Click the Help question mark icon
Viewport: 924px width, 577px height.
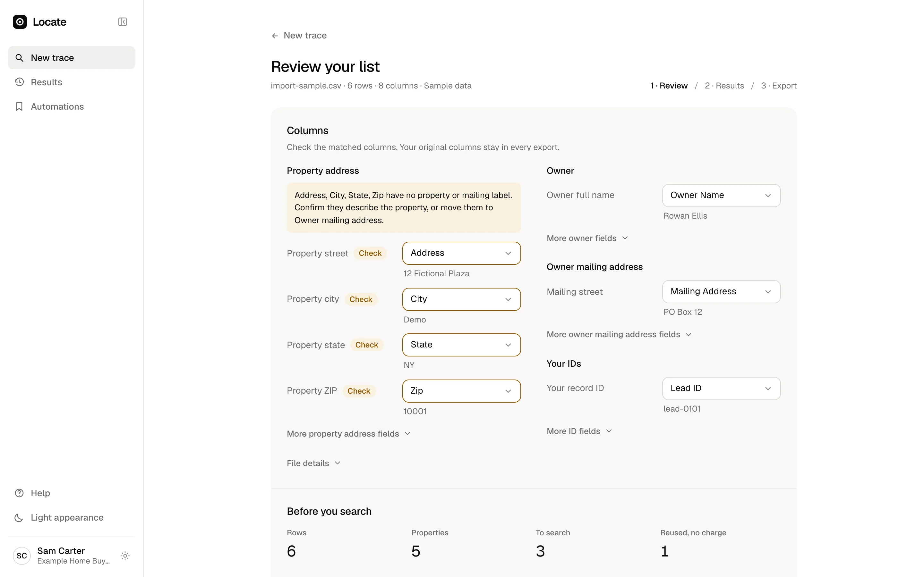point(19,493)
